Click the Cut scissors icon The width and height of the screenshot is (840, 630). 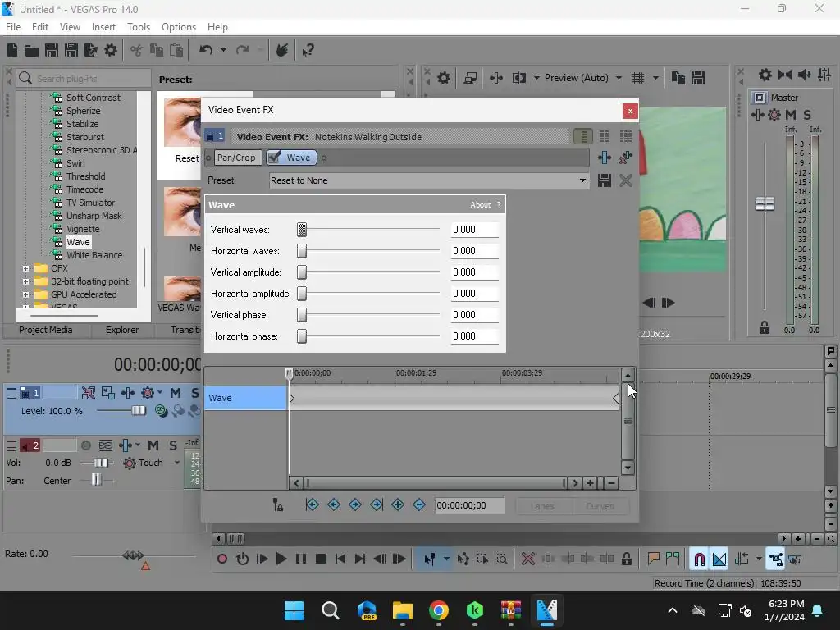point(137,50)
